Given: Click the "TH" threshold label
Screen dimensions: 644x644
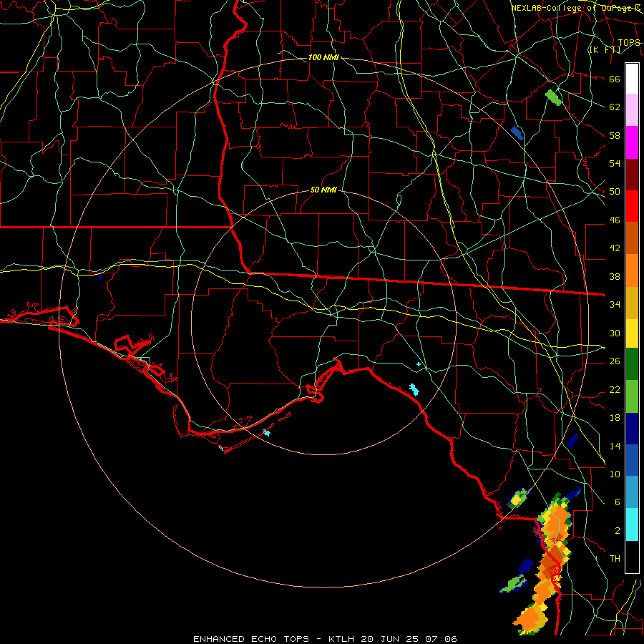Looking at the screenshot, I should (615, 559).
